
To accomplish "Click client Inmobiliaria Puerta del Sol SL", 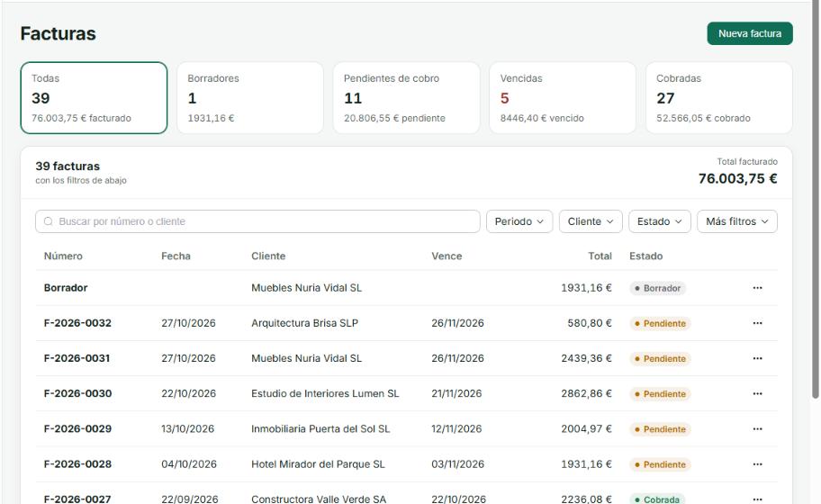I will (320, 428).
